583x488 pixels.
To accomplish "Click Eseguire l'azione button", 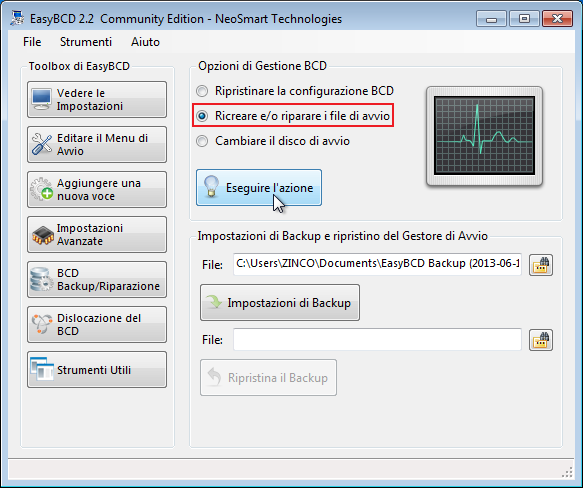I will tap(259, 187).
